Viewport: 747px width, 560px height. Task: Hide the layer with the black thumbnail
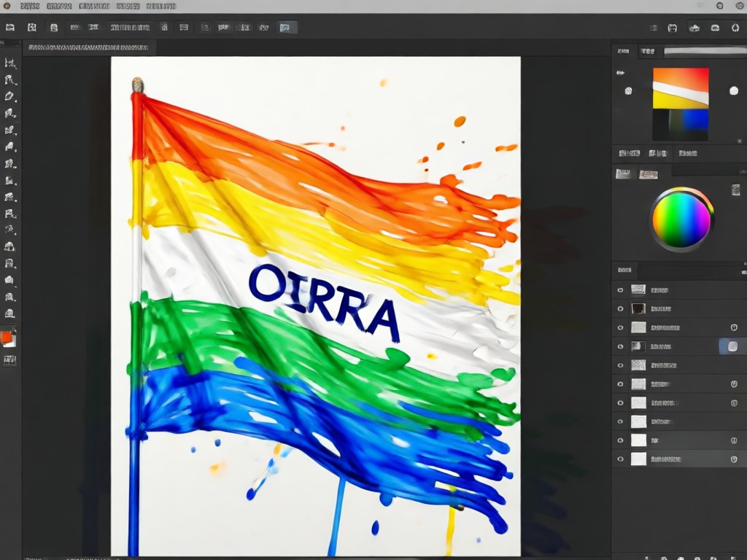tap(620, 308)
